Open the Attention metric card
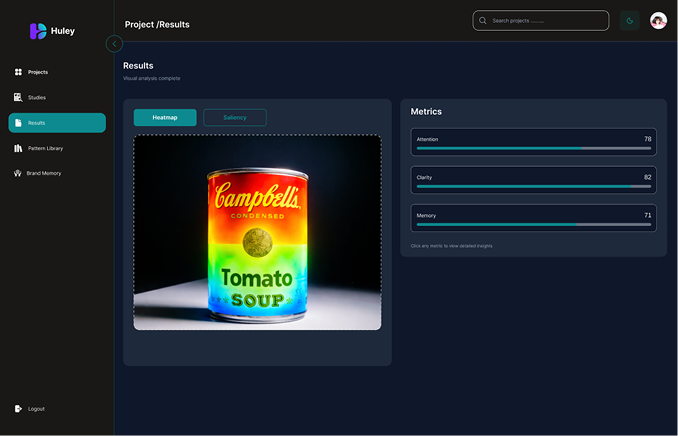Image resolution: width=678 pixels, height=436 pixels. click(534, 142)
